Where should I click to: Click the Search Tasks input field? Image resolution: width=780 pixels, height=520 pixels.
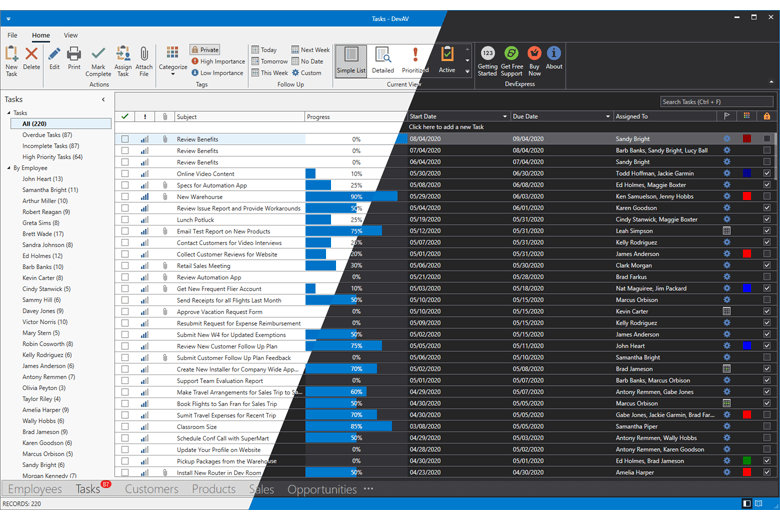click(x=716, y=101)
